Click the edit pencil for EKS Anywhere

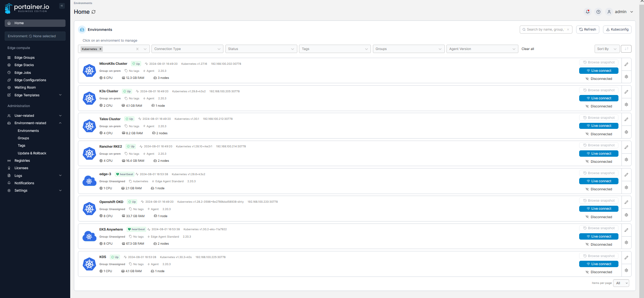626,230
